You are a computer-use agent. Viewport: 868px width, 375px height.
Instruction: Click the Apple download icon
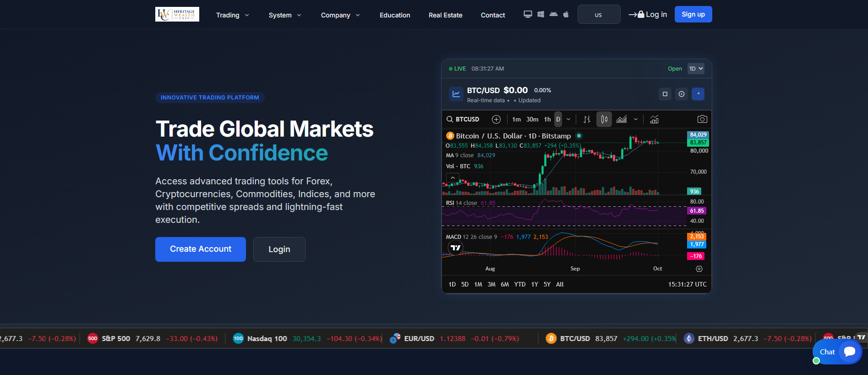(566, 14)
